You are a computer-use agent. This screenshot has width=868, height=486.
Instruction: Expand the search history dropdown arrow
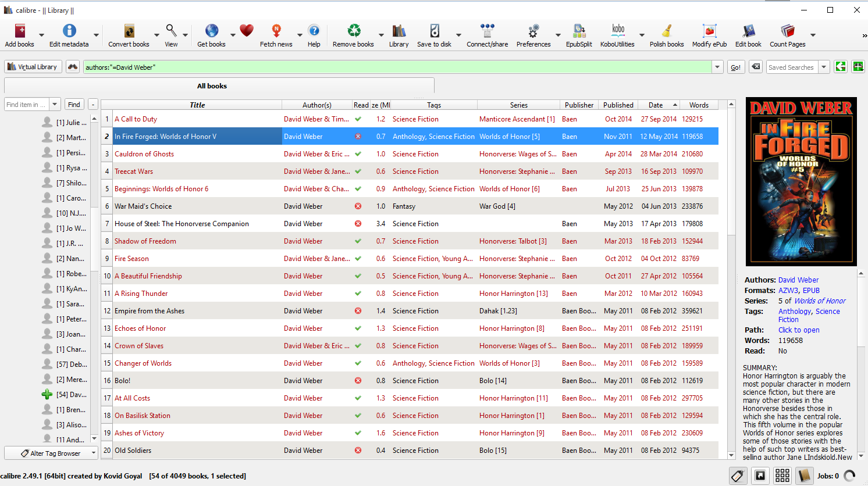[717, 67]
